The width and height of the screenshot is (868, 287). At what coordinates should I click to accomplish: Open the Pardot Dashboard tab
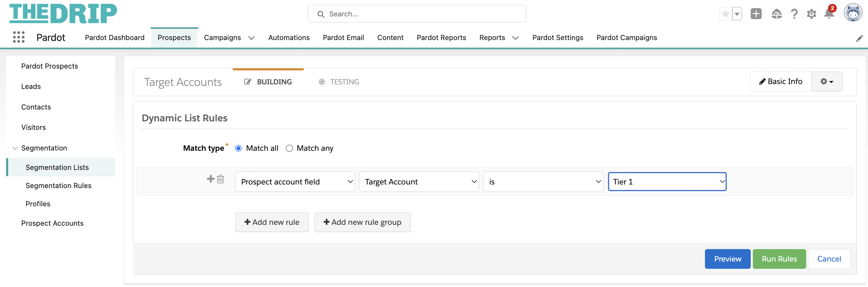pyautogui.click(x=115, y=37)
